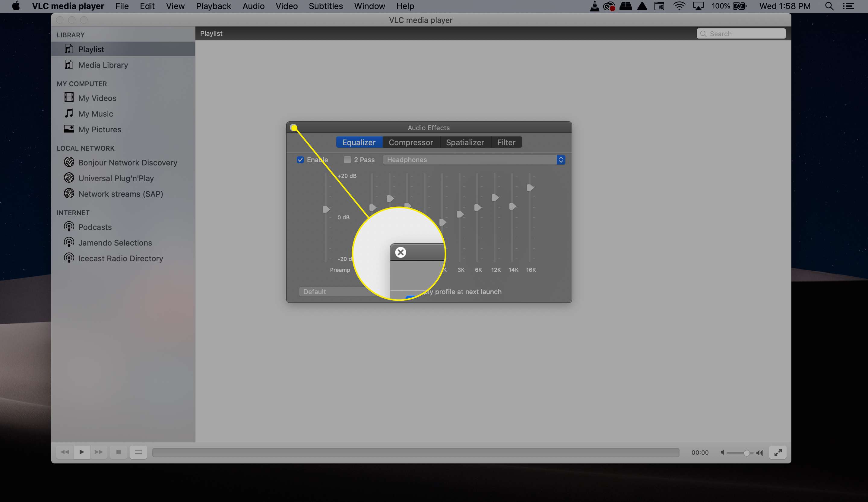Close the Audio Effects window
Viewport: 868px width, 502px height.
coord(293,128)
